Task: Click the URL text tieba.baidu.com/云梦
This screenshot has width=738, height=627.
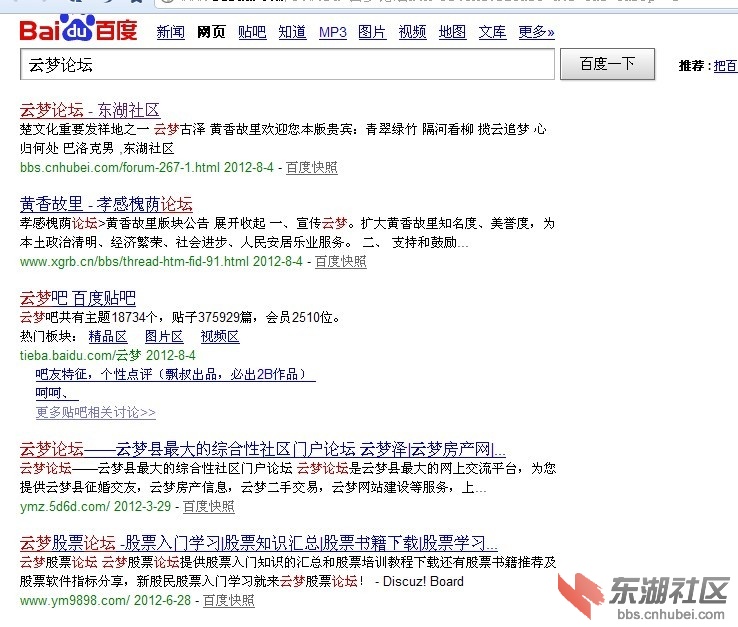Action: pos(80,355)
